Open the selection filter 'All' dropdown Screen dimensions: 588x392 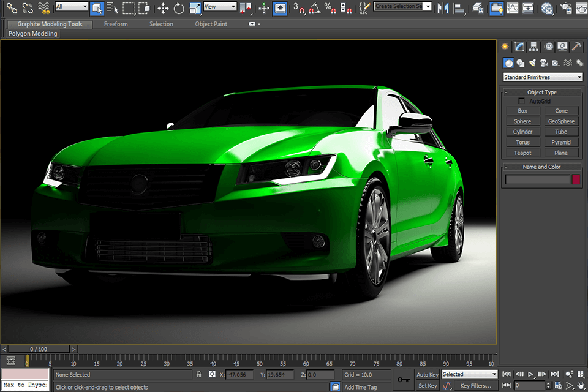click(72, 6)
